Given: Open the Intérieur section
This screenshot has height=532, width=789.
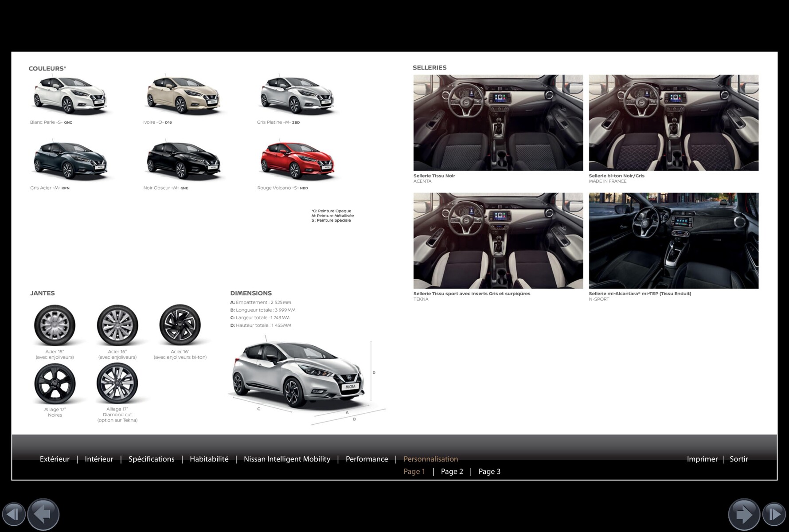Looking at the screenshot, I should coord(99,459).
